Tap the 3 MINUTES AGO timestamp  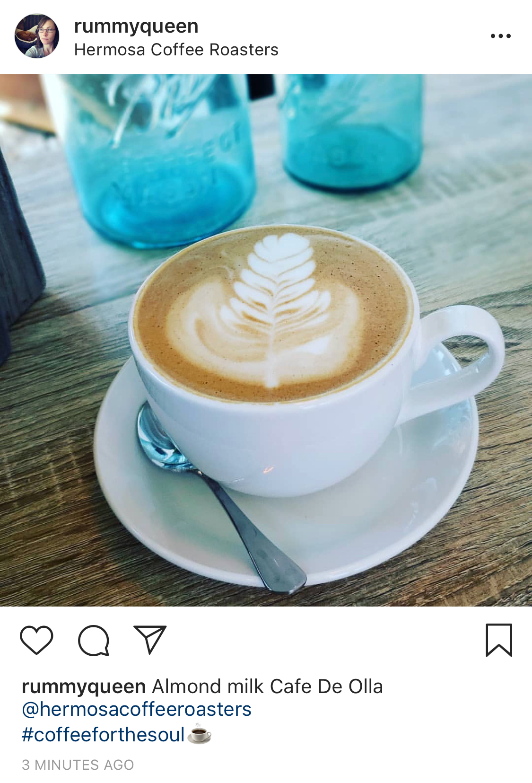(x=78, y=765)
